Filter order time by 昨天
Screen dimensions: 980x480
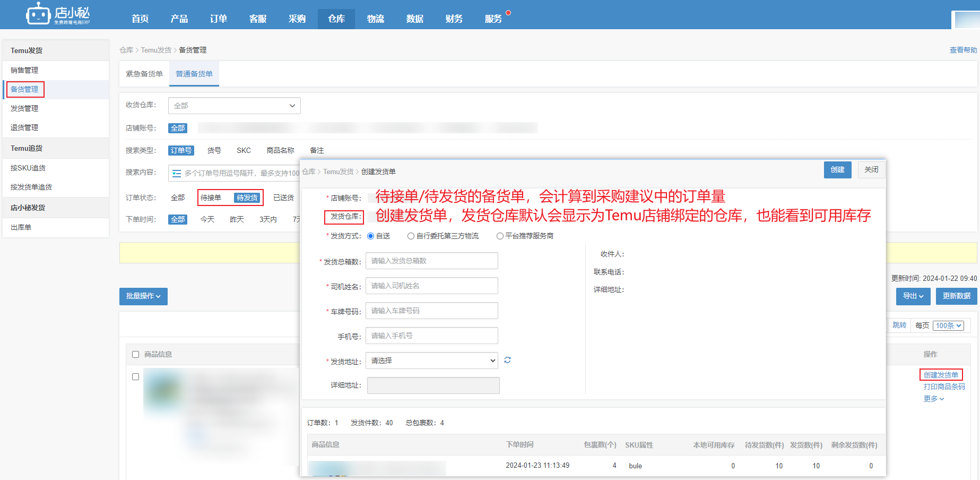point(237,219)
